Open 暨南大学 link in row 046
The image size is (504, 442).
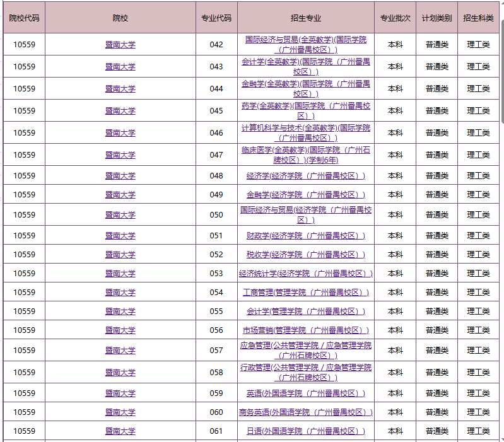[x=120, y=133]
